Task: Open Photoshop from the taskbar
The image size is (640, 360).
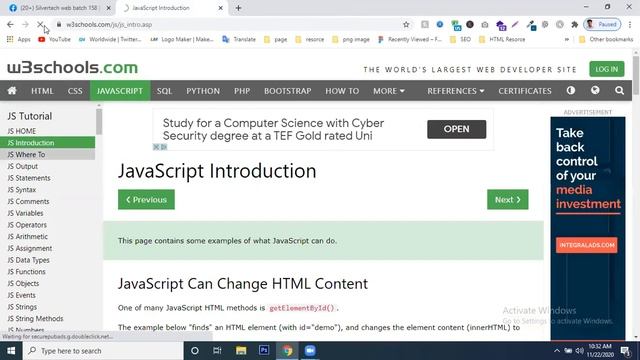Action: point(264,351)
